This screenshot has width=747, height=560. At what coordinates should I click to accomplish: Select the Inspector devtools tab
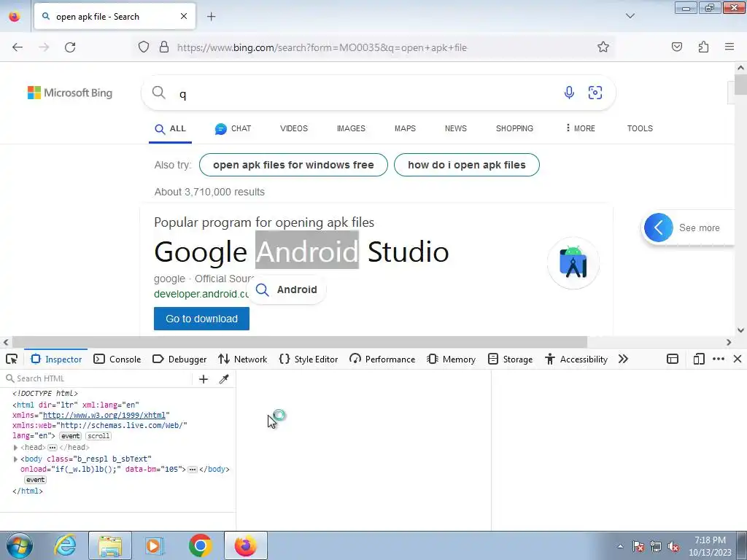tap(56, 359)
